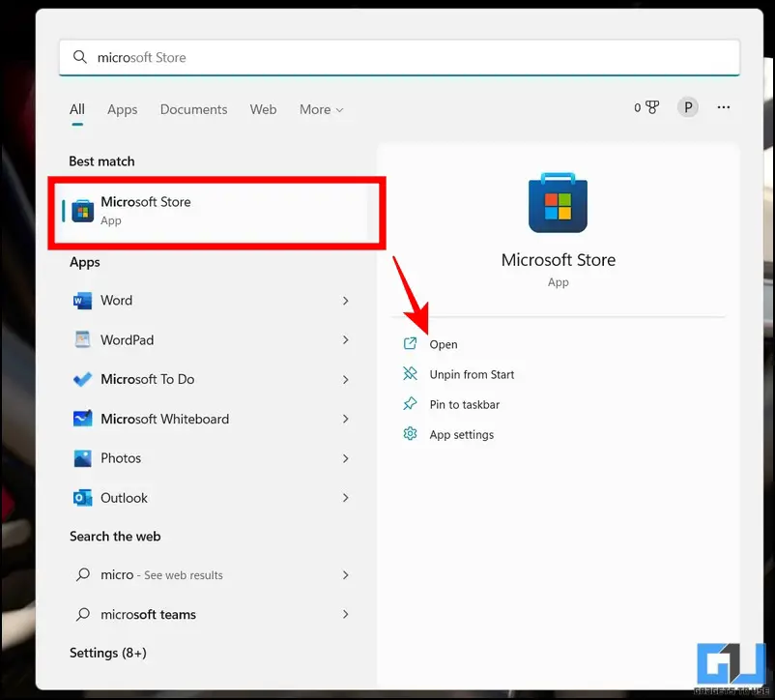Screen dimensions: 775x700
Task: Expand the micro web results chevron
Action: click(x=346, y=574)
